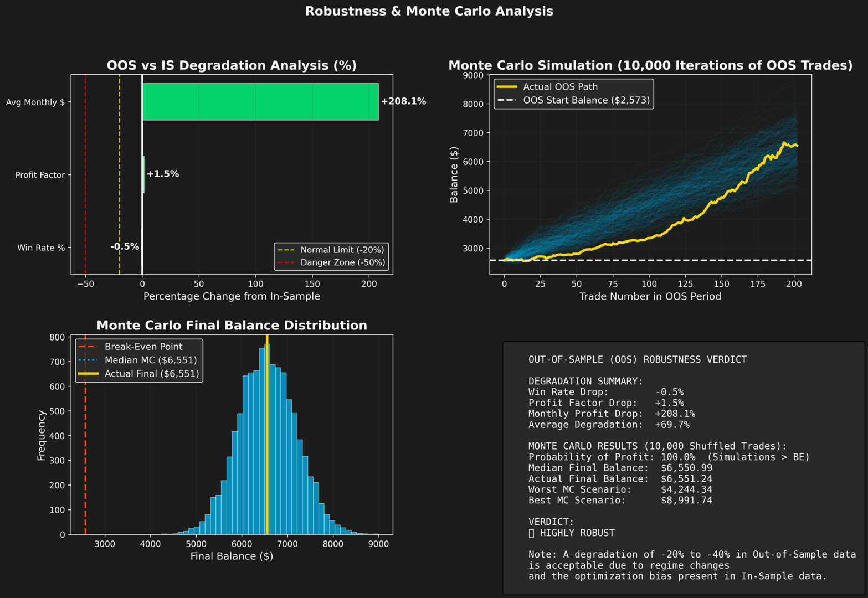
Task: Click the Robustness & Monte Carlo Analysis heading
Action: tap(429, 11)
